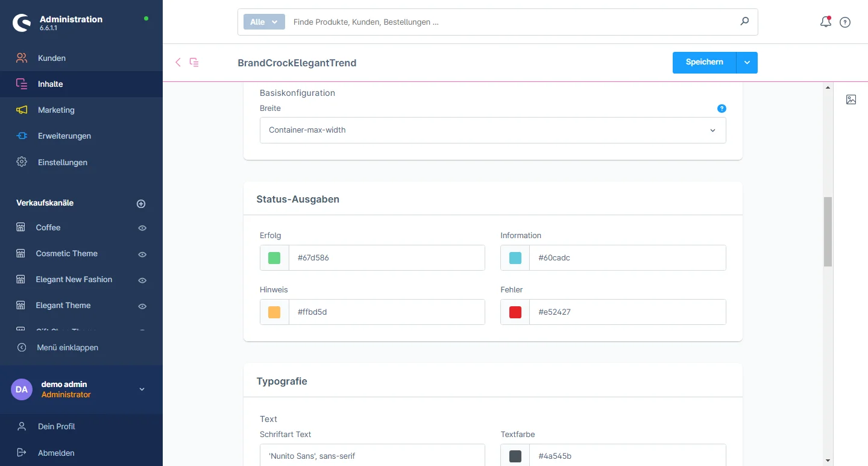This screenshot has height=466, width=868.
Task: Click the theme list icon beside back arrow
Action: (x=194, y=62)
